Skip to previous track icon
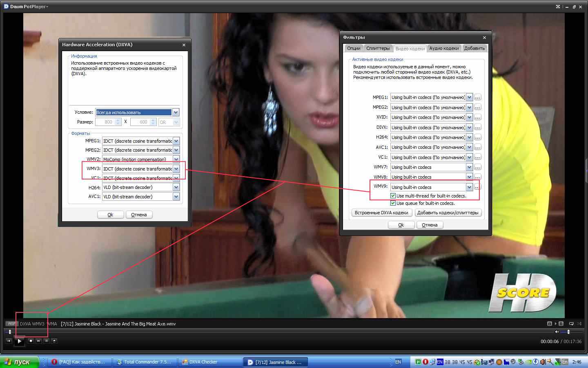 pyautogui.click(x=9, y=341)
